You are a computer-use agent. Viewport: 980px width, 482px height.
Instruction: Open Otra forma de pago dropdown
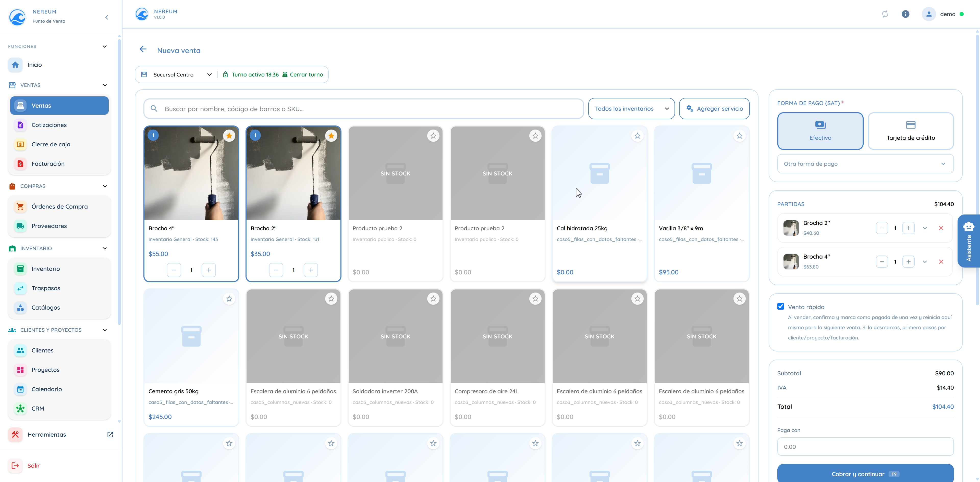pos(865,164)
